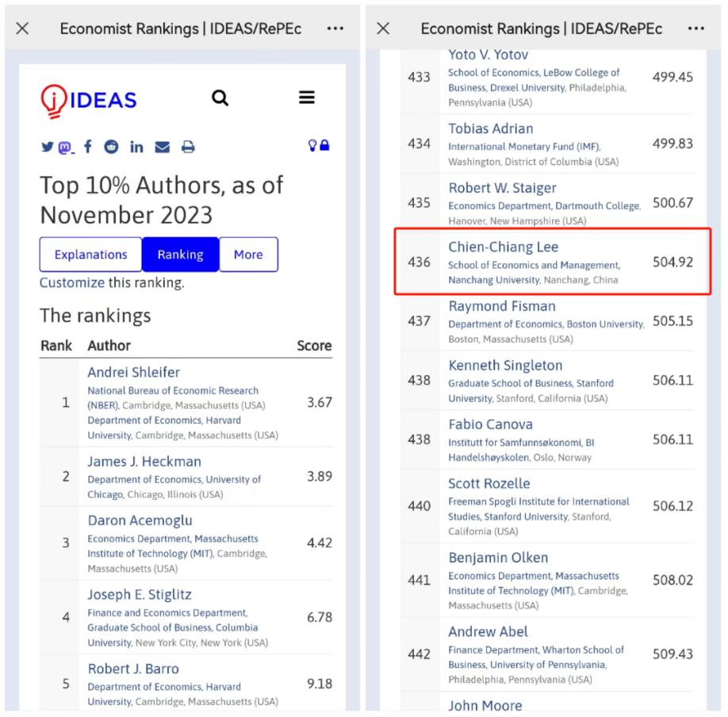This screenshot has width=728, height=717.
Task: Open Fabio Canova's profile
Action: coord(490,424)
